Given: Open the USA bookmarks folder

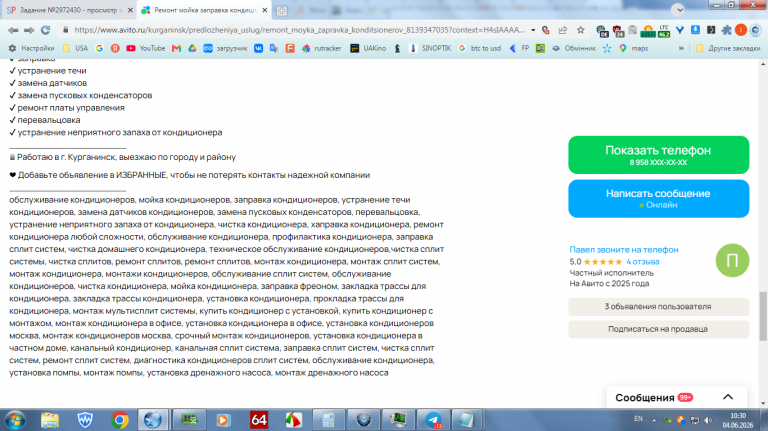Looking at the screenshot, I should coord(75,48).
